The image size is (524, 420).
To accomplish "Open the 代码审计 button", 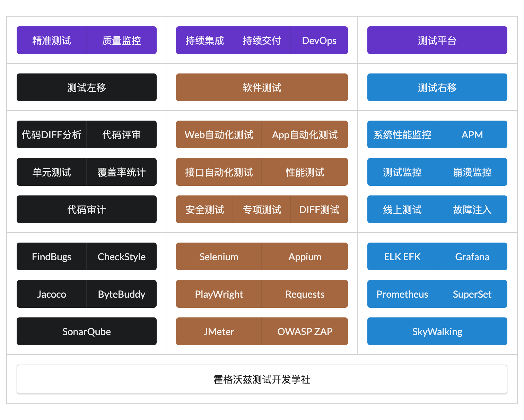I will (x=87, y=209).
